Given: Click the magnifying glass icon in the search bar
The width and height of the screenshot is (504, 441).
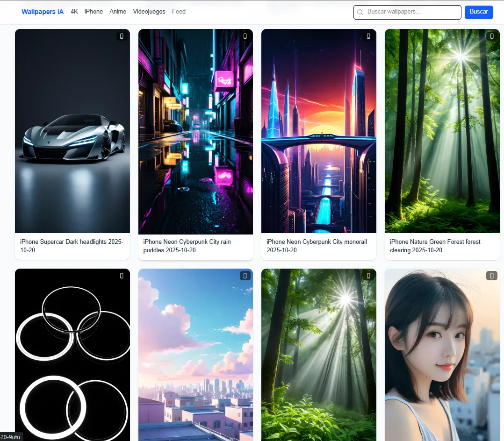Looking at the screenshot, I should coord(360,12).
